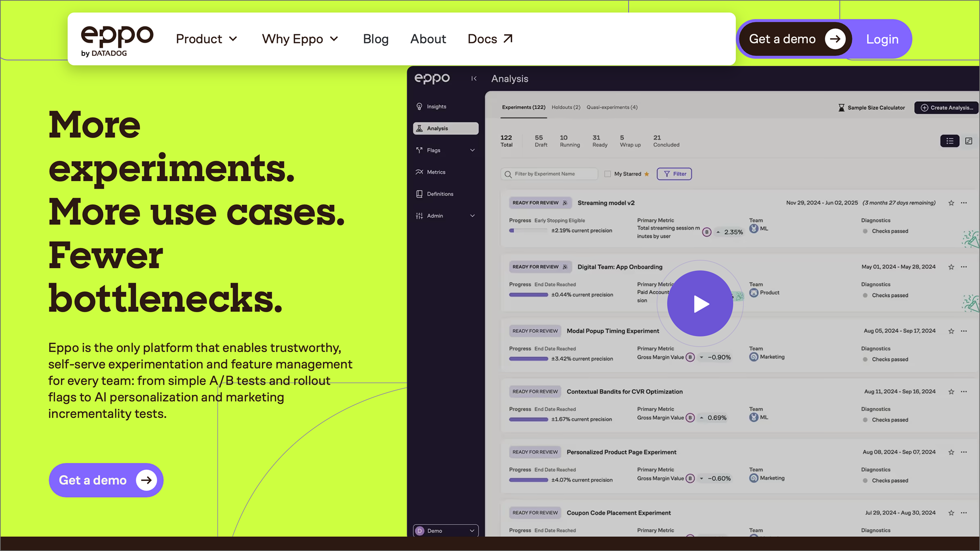Expand Flags in the sidebar
The width and height of the screenshot is (980, 551).
(x=445, y=150)
